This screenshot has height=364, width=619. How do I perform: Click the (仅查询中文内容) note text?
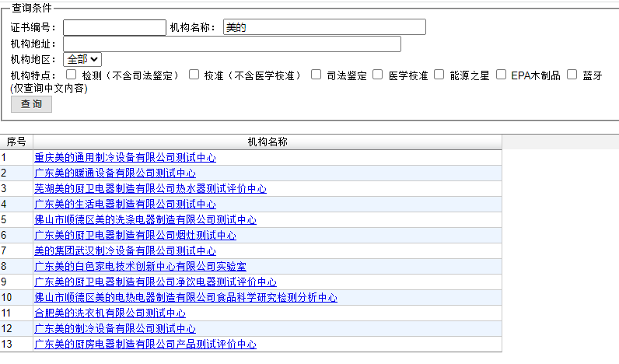click(x=48, y=88)
